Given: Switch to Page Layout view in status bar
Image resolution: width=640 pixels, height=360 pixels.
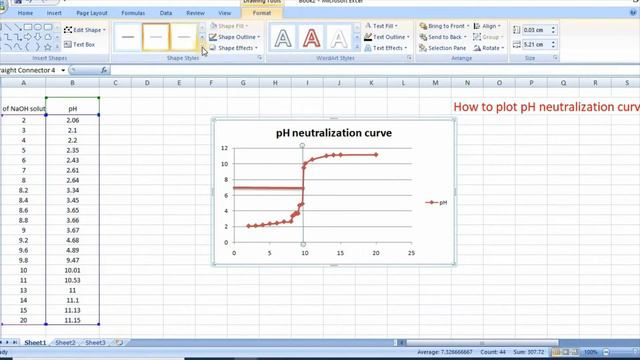Looking at the screenshot, I should (566, 352).
